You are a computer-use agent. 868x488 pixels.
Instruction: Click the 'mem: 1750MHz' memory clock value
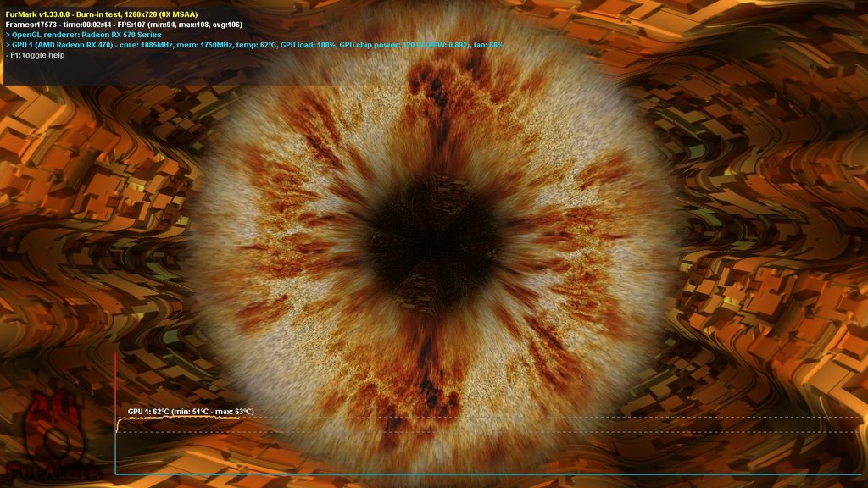[x=205, y=45]
